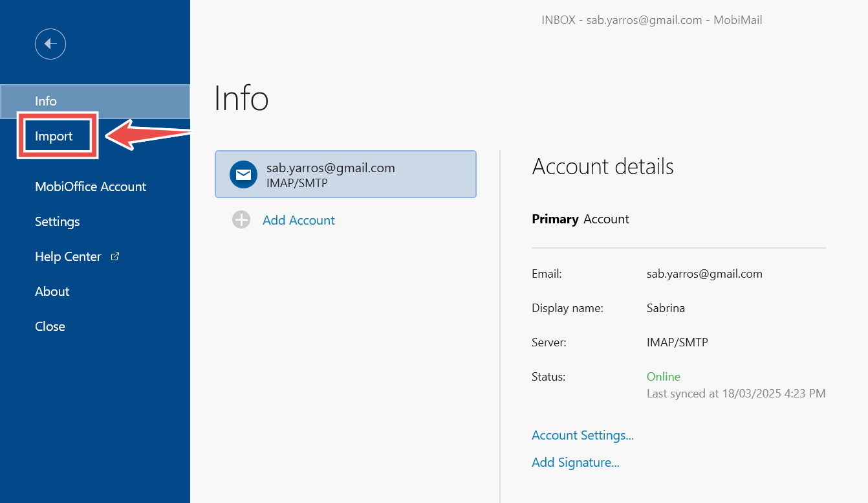Open the Account Settings... link
868x503 pixels.
point(582,435)
